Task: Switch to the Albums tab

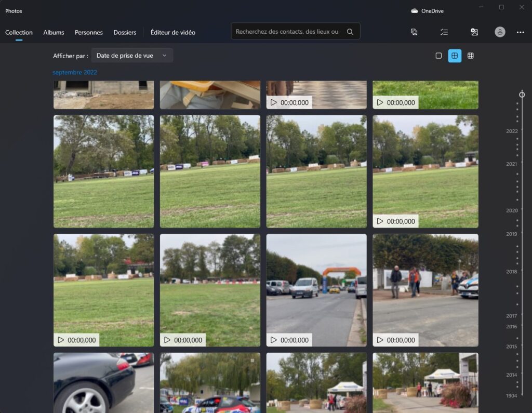Action: coord(54,32)
